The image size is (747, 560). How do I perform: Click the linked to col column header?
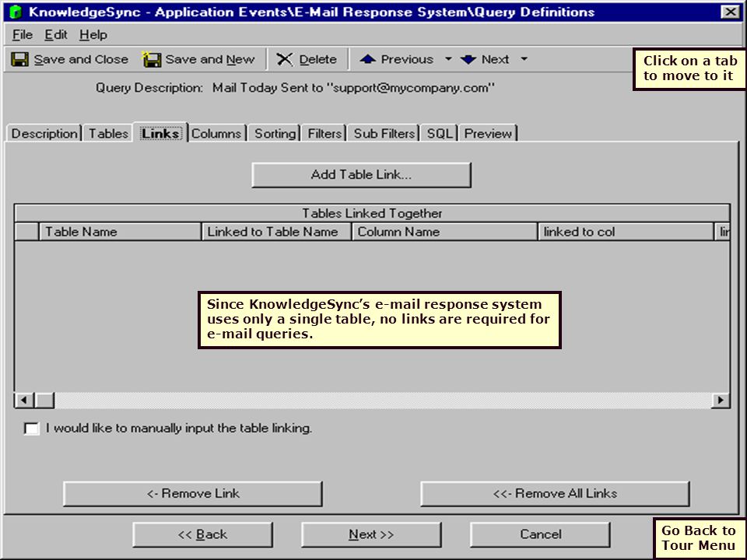pyautogui.click(x=626, y=232)
